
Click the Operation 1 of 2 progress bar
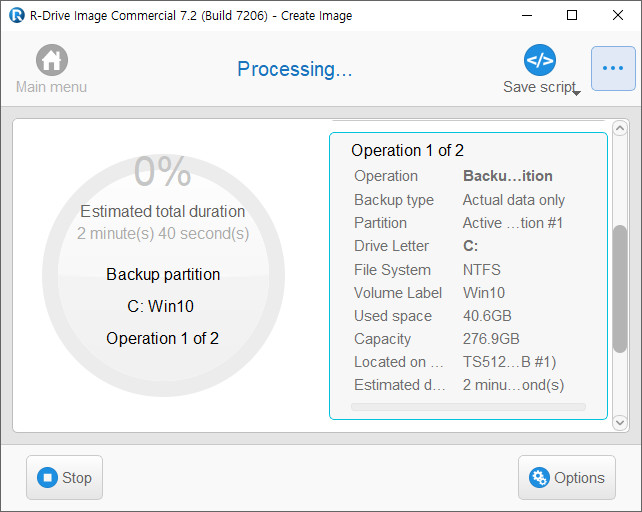pos(468,407)
